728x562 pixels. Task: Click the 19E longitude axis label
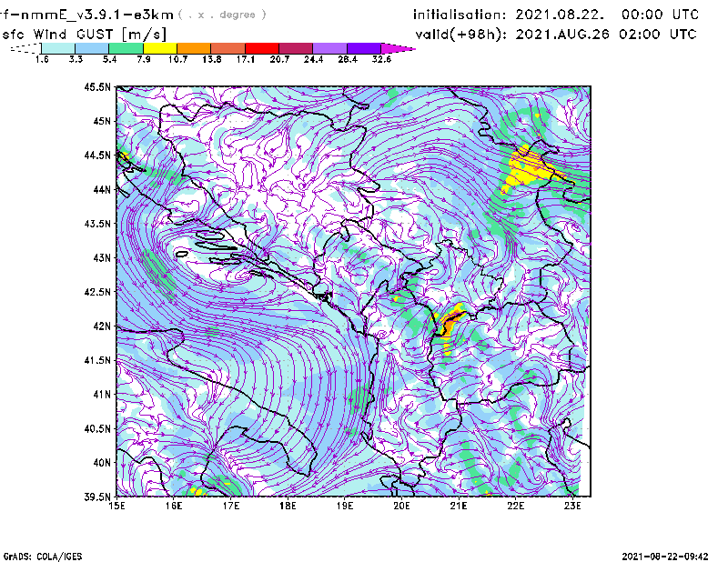pos(345,506)
